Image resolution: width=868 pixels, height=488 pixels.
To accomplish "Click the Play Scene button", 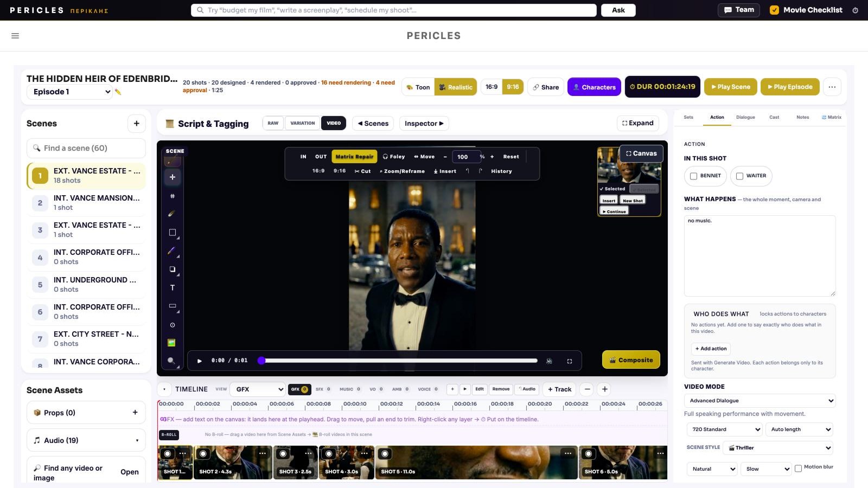I will pos(730,87).
